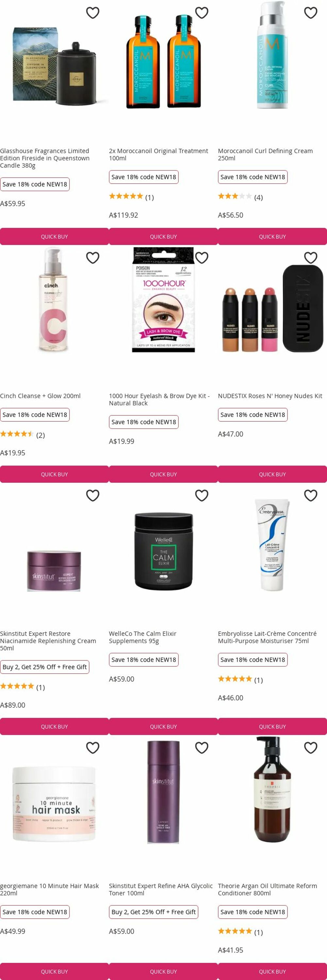Favorite the georgiemane 10 Minute Hair Mask
Viewport: 327px width, 980px height.
pos(93,747)
